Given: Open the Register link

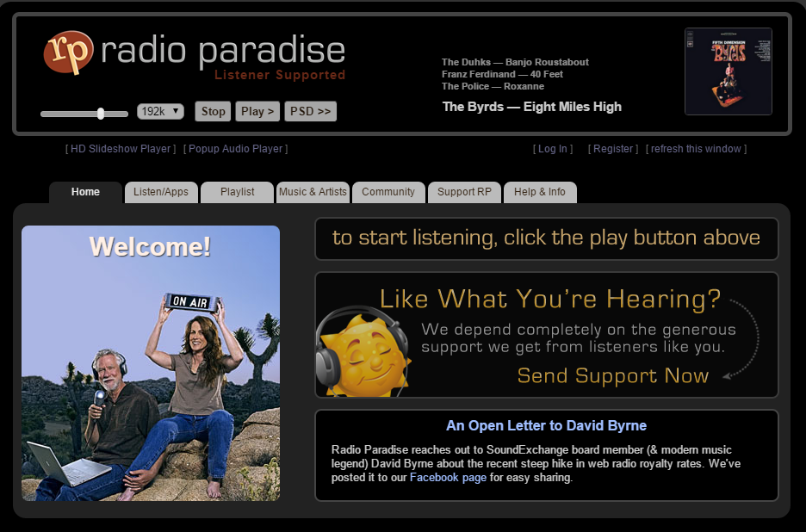Looking at the screenshot, I should (x=613, y=149).
